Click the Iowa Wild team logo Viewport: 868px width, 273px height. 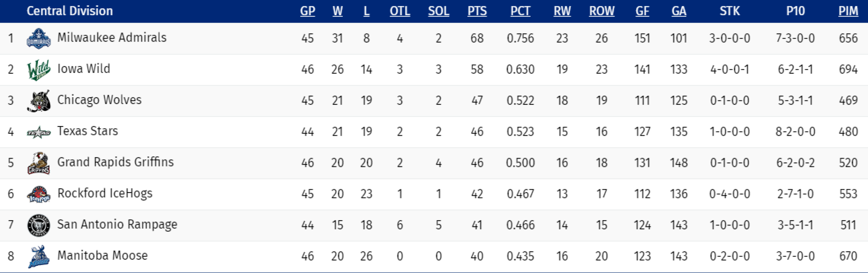[x=39, y=70]
